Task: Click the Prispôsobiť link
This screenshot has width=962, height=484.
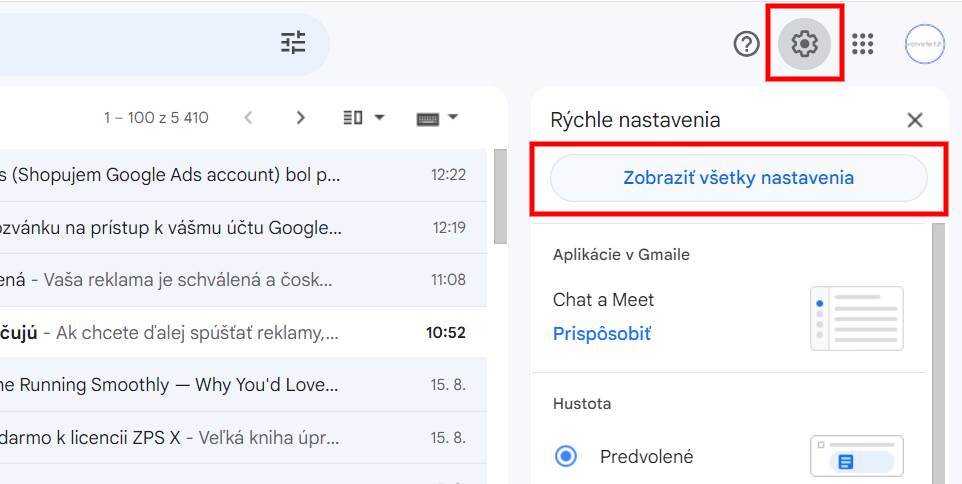Action: (602, 334)
